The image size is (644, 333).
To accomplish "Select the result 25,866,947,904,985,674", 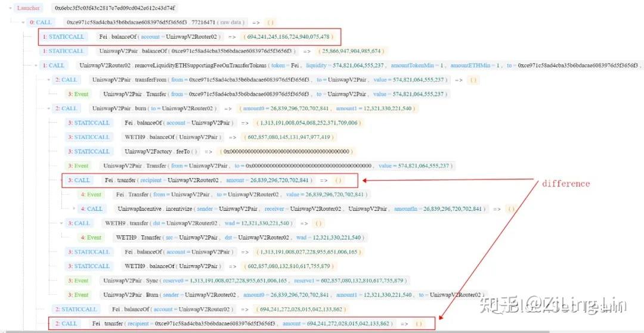I will pyautogui.click(x=352, y=51).
